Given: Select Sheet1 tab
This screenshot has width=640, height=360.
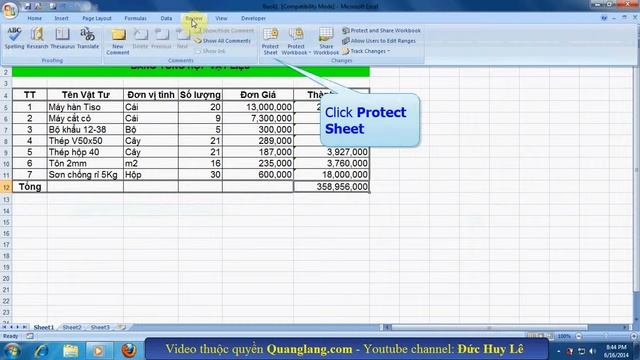Looking at the screenshot, I should coord(44,327).
